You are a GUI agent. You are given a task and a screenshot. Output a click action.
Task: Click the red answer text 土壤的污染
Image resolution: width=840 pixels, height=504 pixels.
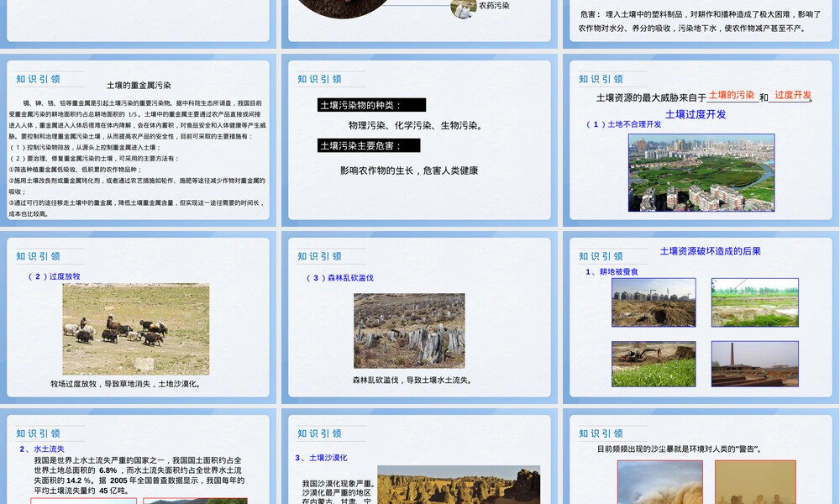[732, 95]
